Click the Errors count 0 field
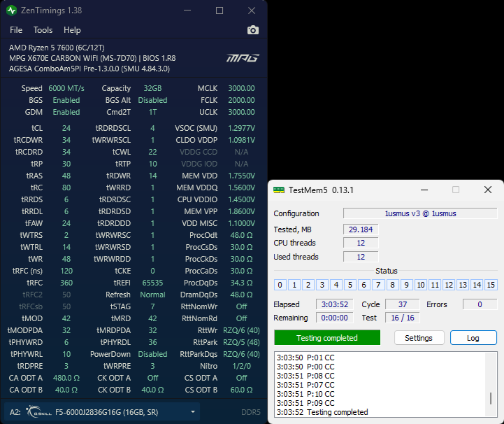 pyautogui.click(x=480, y=304)
